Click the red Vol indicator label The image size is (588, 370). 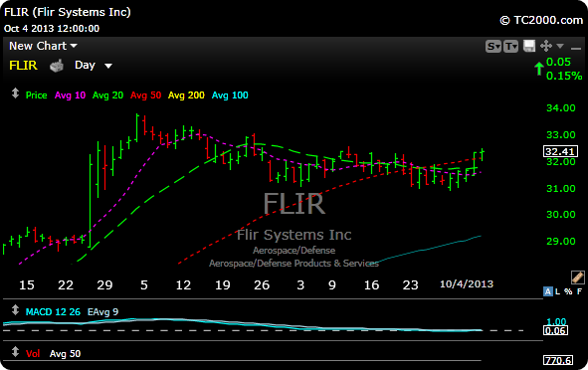33,353
